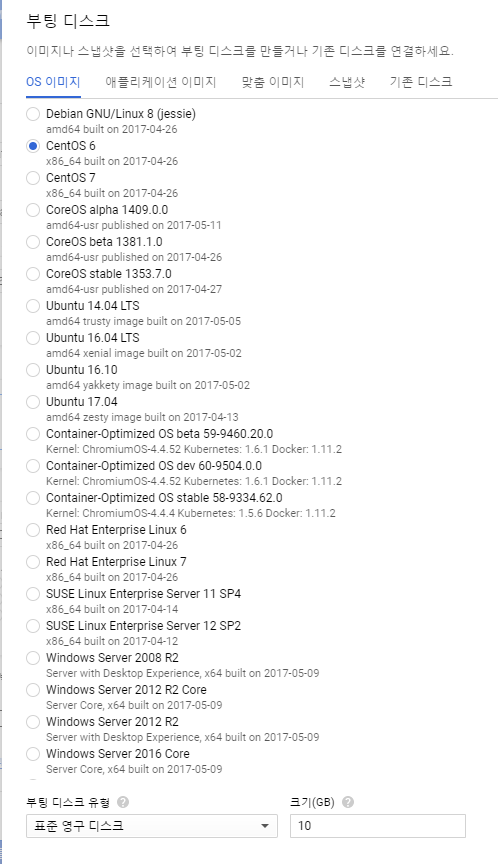Open the 맞춤 이미지 tab
498x864 pixels.
(273, 82)
